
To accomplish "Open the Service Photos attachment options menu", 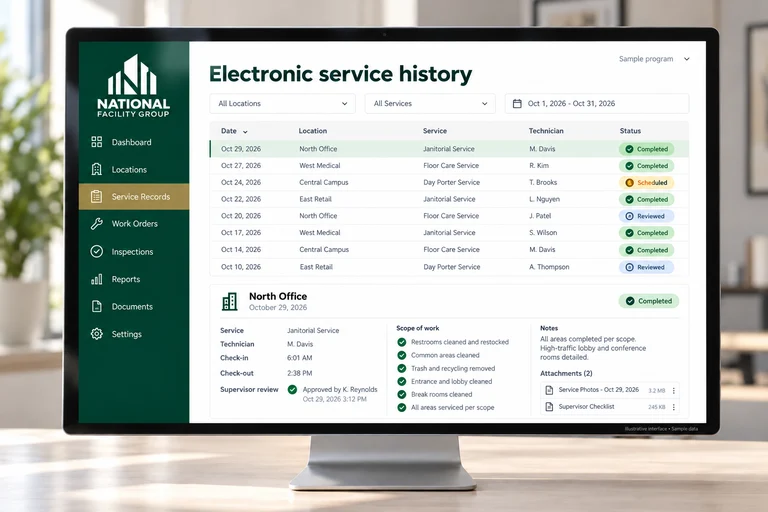I will [x=674, y=390].
